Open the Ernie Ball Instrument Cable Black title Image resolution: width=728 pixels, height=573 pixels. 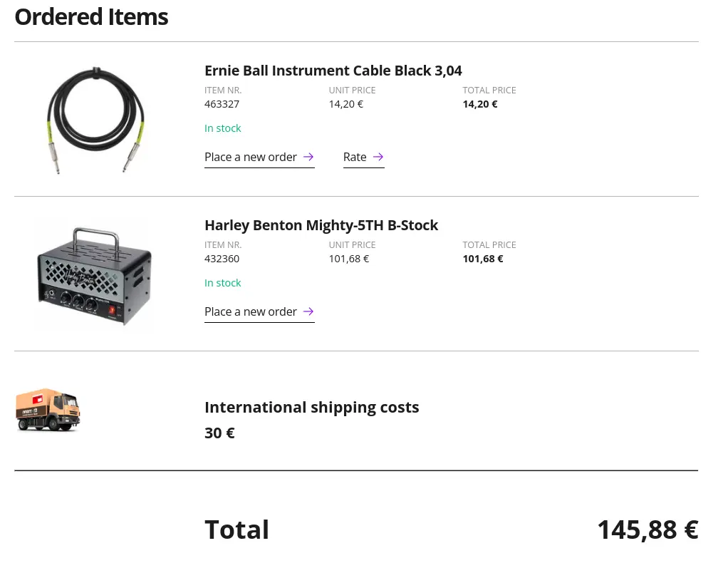coord(333,71)
